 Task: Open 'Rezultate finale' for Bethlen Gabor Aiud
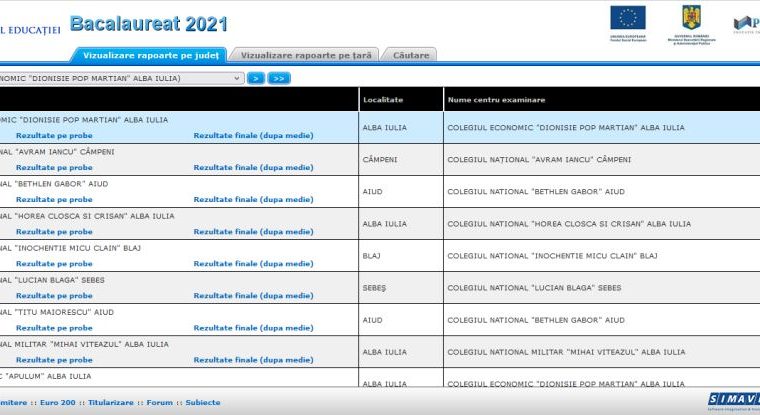point(253,200)
